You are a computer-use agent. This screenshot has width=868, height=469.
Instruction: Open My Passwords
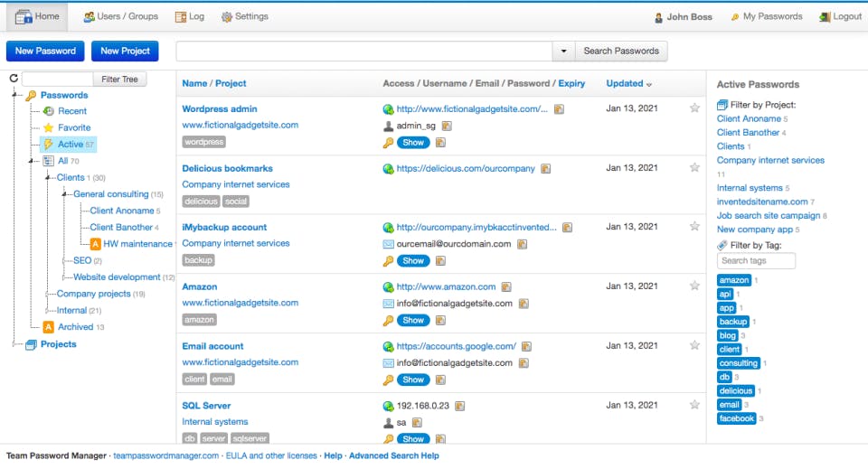[767, 16]
